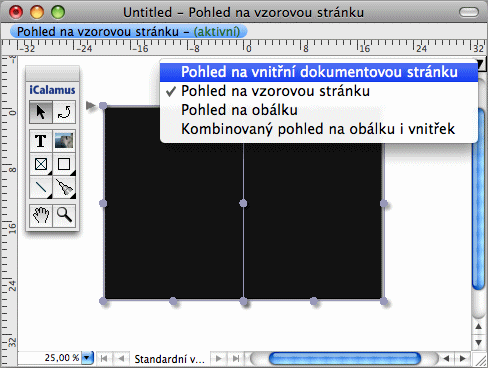The height and width of the screenshot is (368, 488).
Task: Select the line drawing tool
Action: 41,187
